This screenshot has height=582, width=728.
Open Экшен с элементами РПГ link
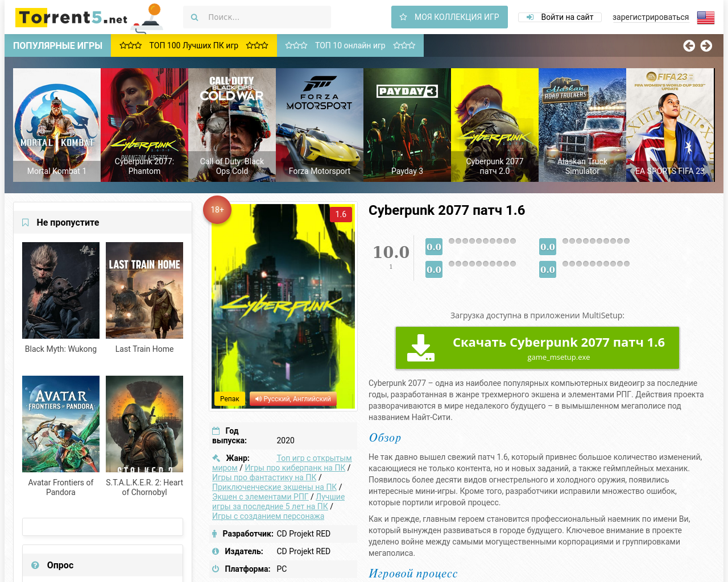click(260, 497)
